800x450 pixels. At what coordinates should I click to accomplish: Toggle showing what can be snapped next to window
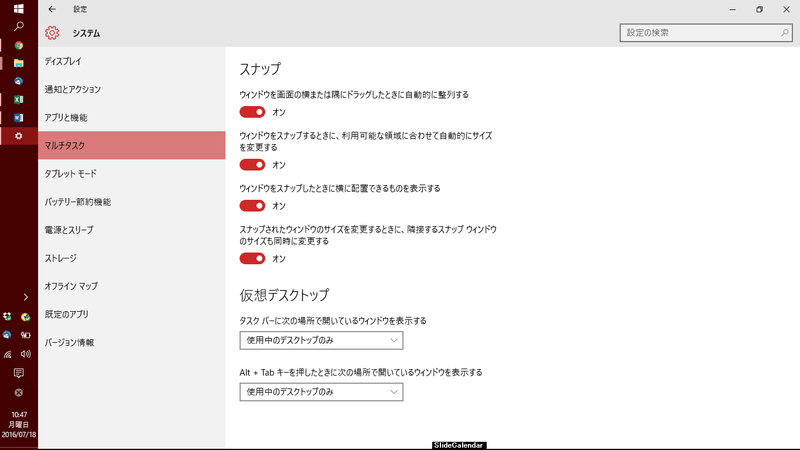point(253,206)
